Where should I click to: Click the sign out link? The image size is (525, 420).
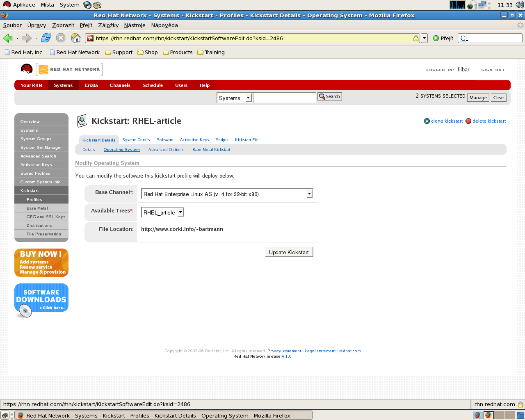(493, 70)
